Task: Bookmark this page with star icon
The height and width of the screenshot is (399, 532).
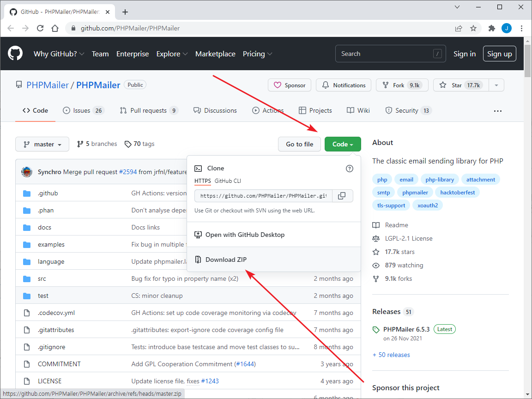Action: [473, 28]
